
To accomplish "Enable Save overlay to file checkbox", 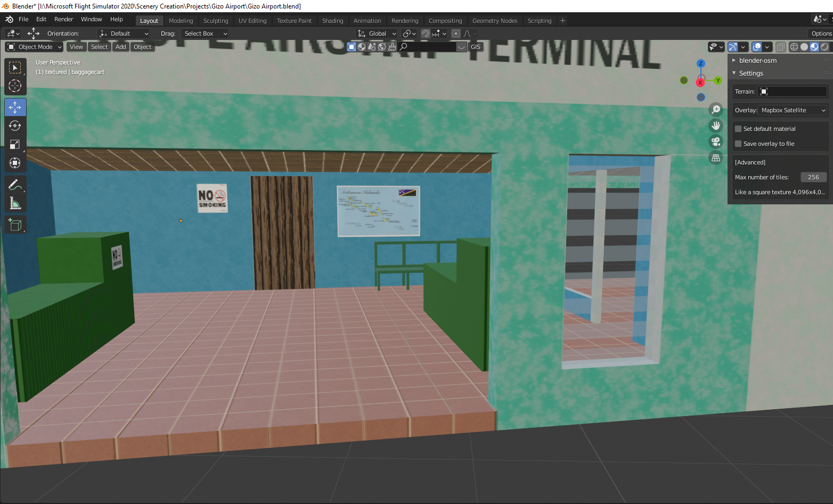I will [x=738, y=144].
